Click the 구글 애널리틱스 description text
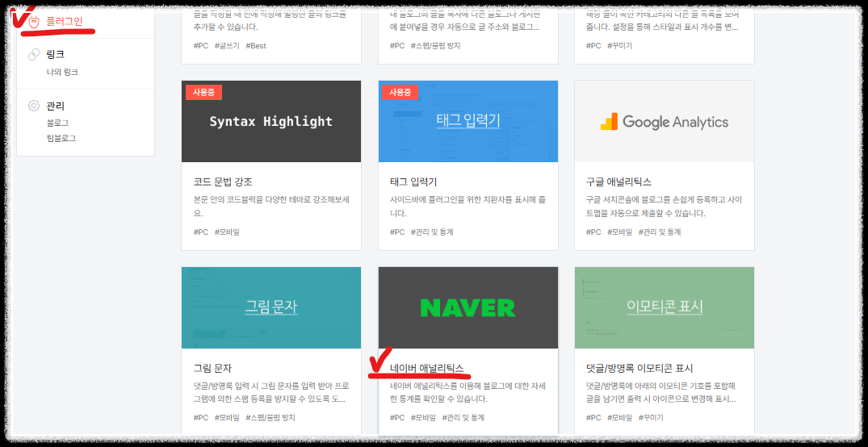The image size is (868, 447). click(665, 206)
